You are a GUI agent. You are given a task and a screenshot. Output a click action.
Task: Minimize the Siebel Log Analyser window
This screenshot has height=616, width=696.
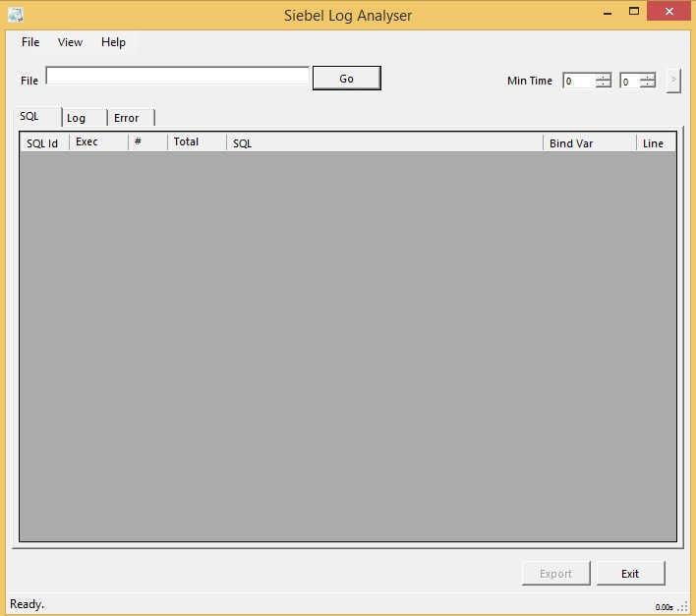[x=608, y=12]
